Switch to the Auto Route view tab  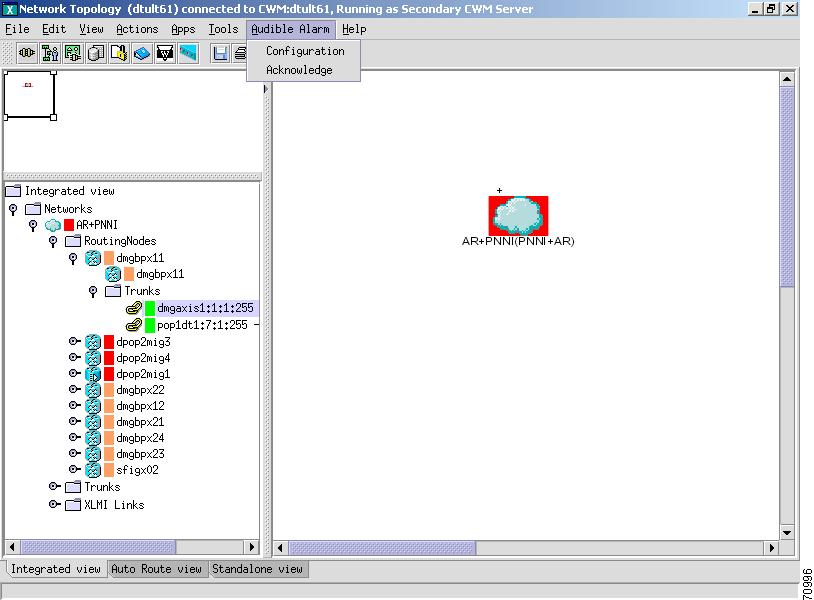(156, 569)
